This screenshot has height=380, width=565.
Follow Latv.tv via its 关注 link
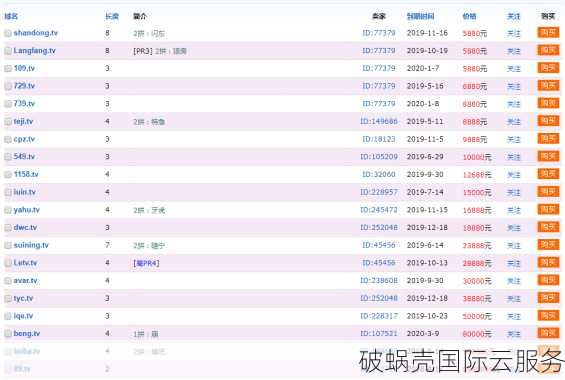click(514, 263)
